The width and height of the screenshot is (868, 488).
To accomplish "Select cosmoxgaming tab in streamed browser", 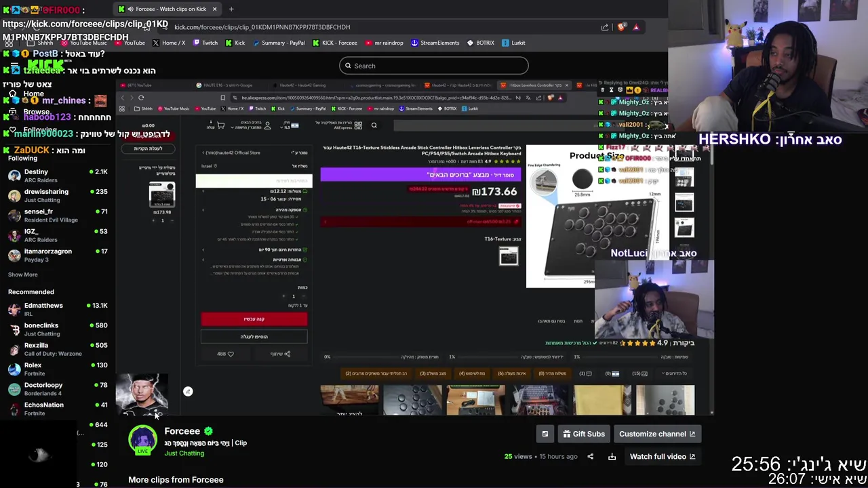I will click(x=383, y=85).
